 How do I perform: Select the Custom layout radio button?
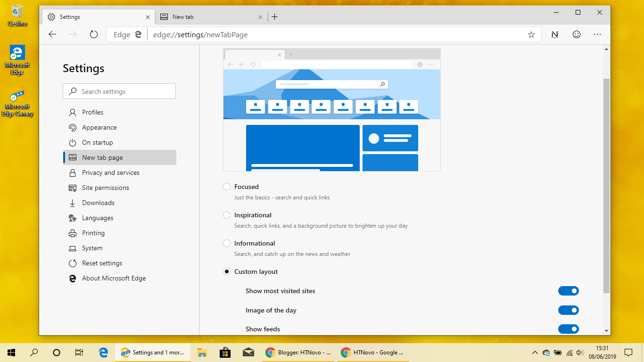[x=227, y=271]
